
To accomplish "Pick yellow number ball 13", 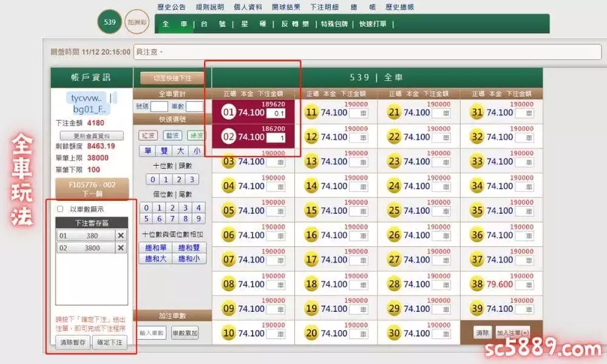I will (311, 161).
